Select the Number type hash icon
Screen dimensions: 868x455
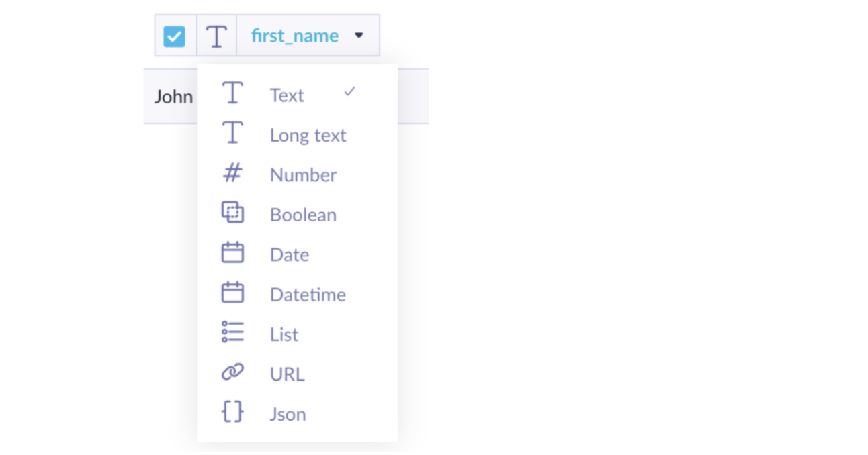(232, 174)
